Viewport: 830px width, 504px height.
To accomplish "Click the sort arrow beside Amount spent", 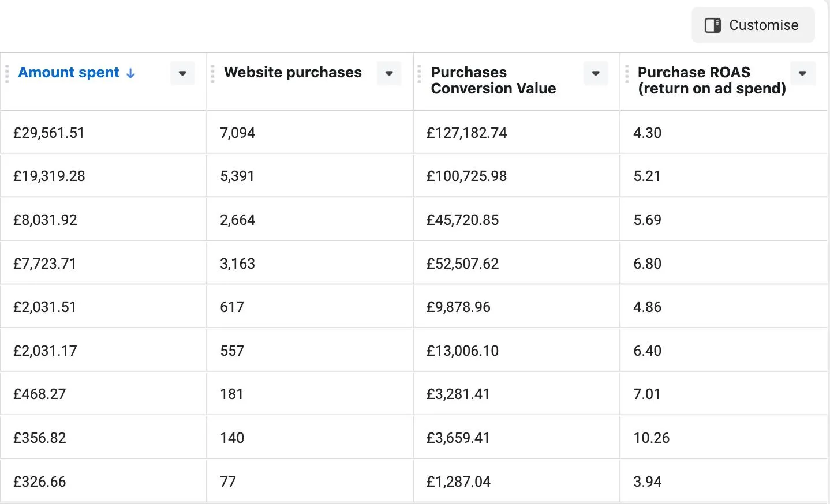I will point(131,73).
